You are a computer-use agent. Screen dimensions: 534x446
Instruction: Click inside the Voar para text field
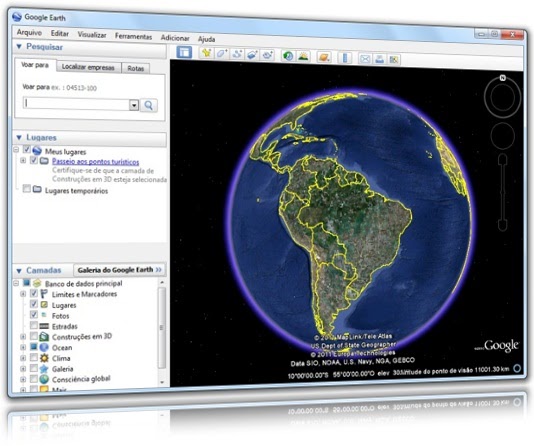click(76, 104)
